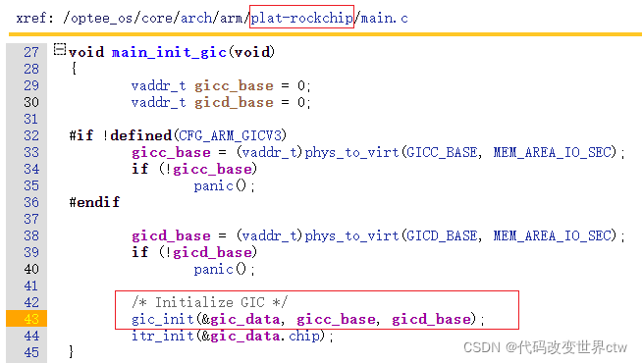Screen dimensions: 642x364
Task: Click gicd_base argument in gic_init
Action: pyautogui.click(x=431, y=320)
